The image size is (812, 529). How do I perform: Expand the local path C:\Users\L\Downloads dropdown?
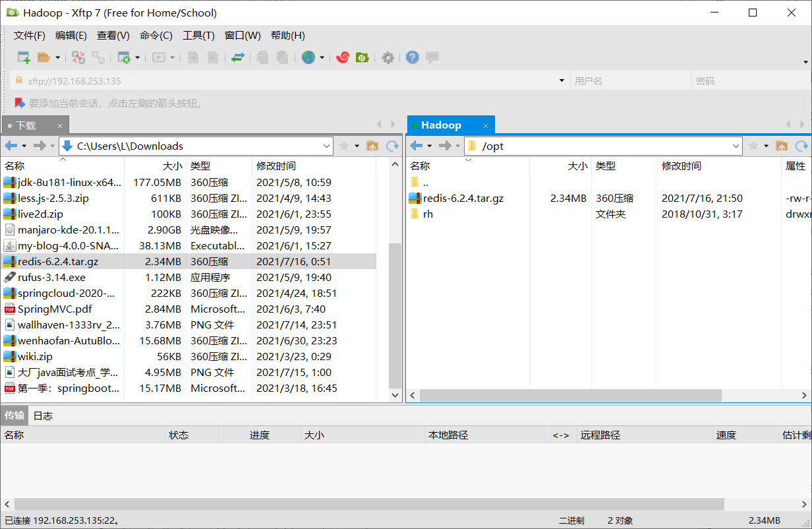coord(327,146)
